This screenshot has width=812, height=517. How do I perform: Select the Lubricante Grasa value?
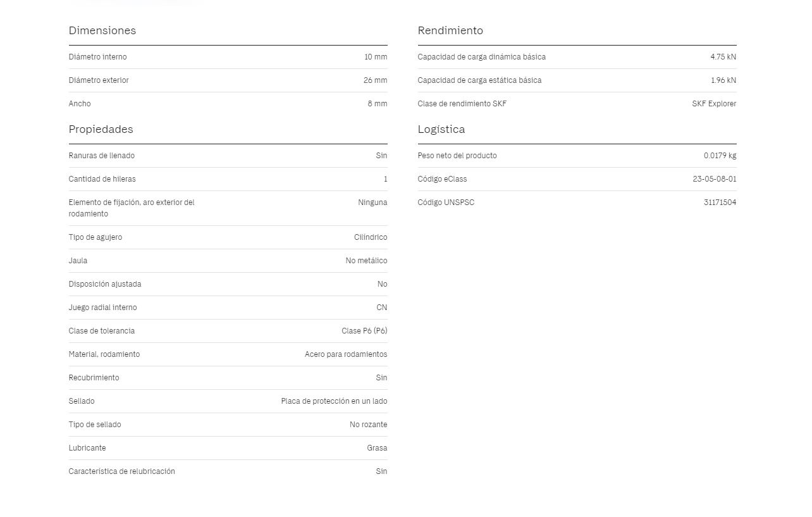(x=377, y=448)
